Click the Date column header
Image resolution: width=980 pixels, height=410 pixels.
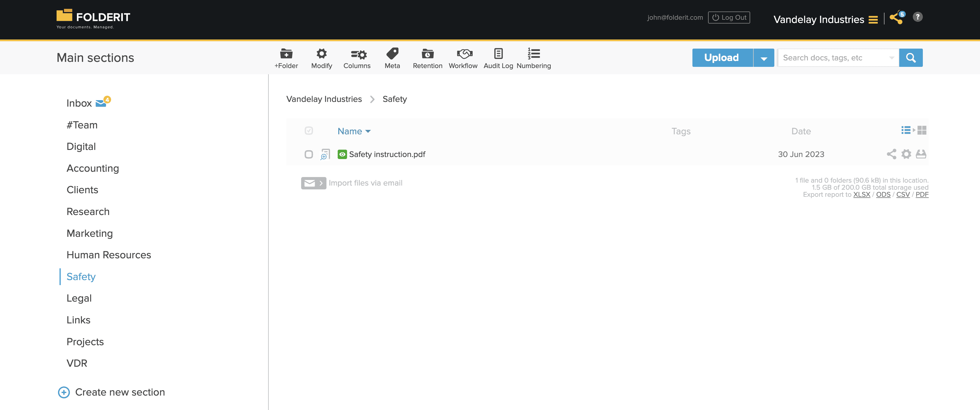[801, 131]
